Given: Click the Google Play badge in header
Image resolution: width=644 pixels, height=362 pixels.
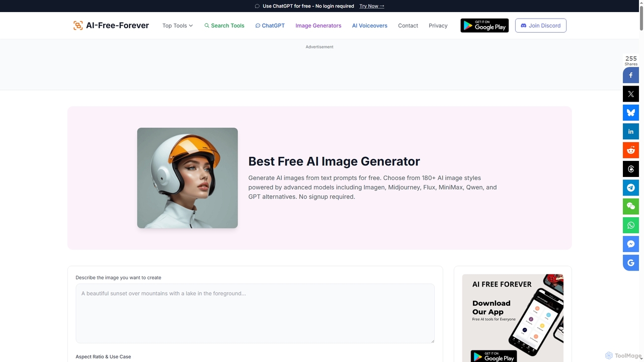Looking at the screenshot, I should click(485, 26).
